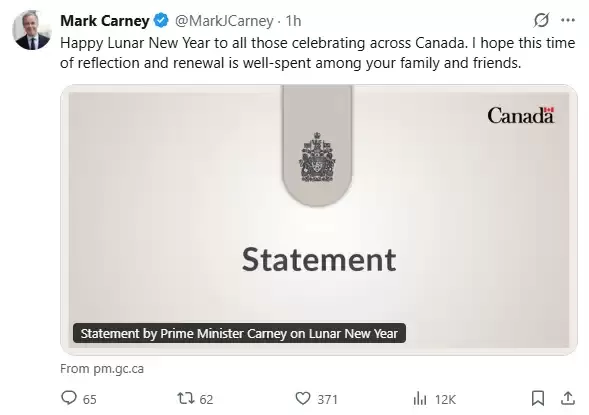Open the Statement link preview card

[x=319, y=220]
